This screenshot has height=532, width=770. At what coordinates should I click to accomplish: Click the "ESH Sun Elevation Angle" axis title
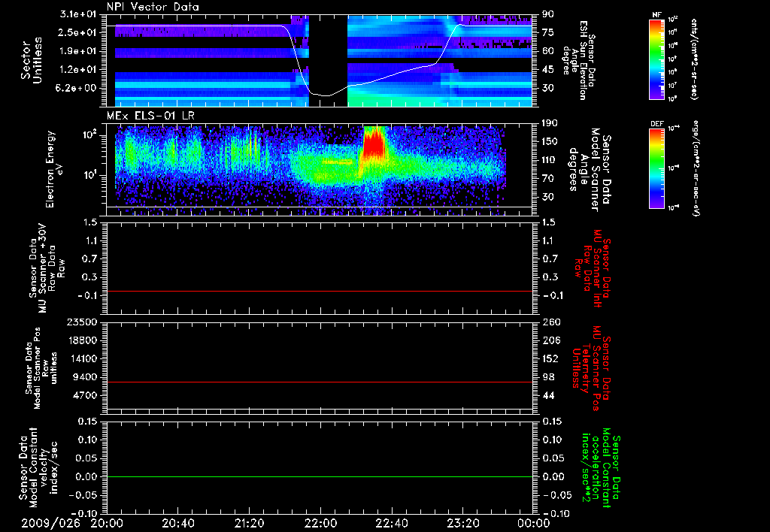pyautogui.click(x=580, y=60)
